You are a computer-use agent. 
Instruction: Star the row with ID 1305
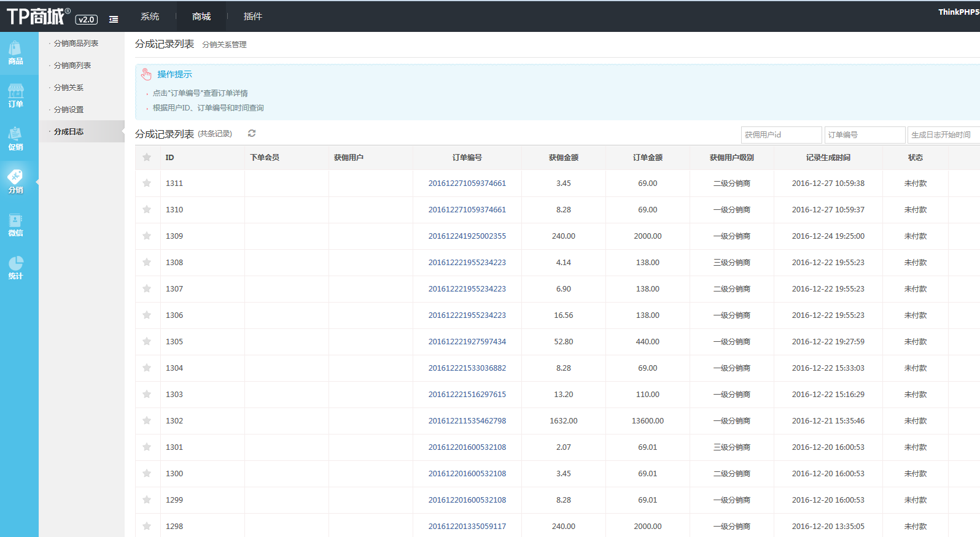coord(147,341)
